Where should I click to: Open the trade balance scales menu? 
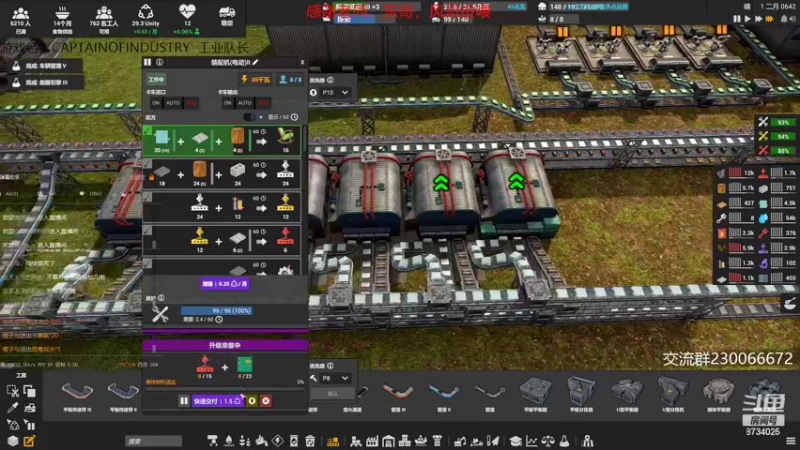click(x=548, y=441)
